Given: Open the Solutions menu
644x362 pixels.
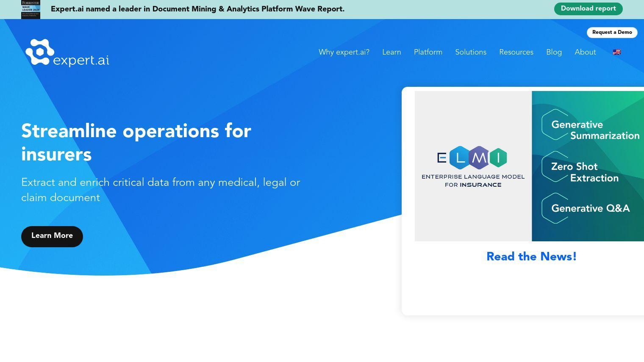Looking at the screenshot, I should click(x=471, y=52).
